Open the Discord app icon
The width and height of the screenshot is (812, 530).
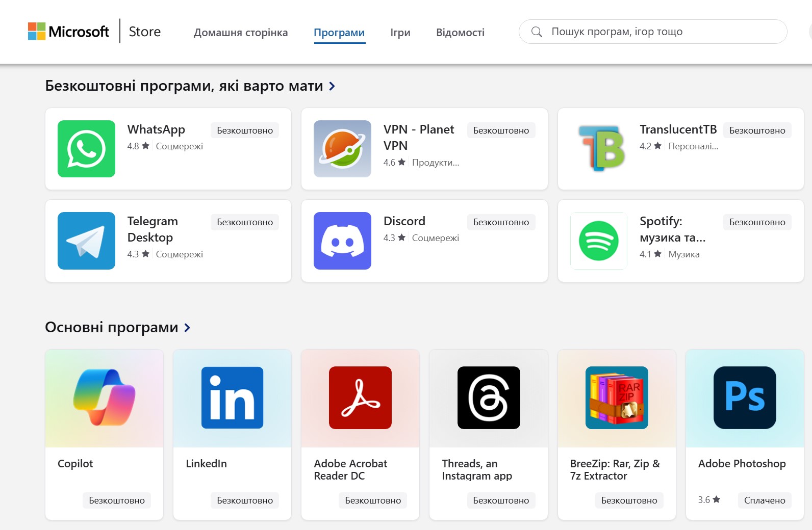pyautogui.click(x=342, y=241)
